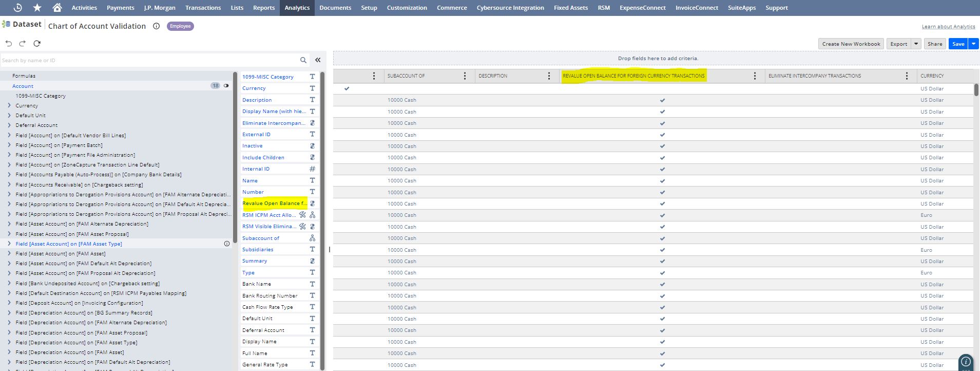Click the boolean icon beside Revalue Open Balance field

click(312, 203)
